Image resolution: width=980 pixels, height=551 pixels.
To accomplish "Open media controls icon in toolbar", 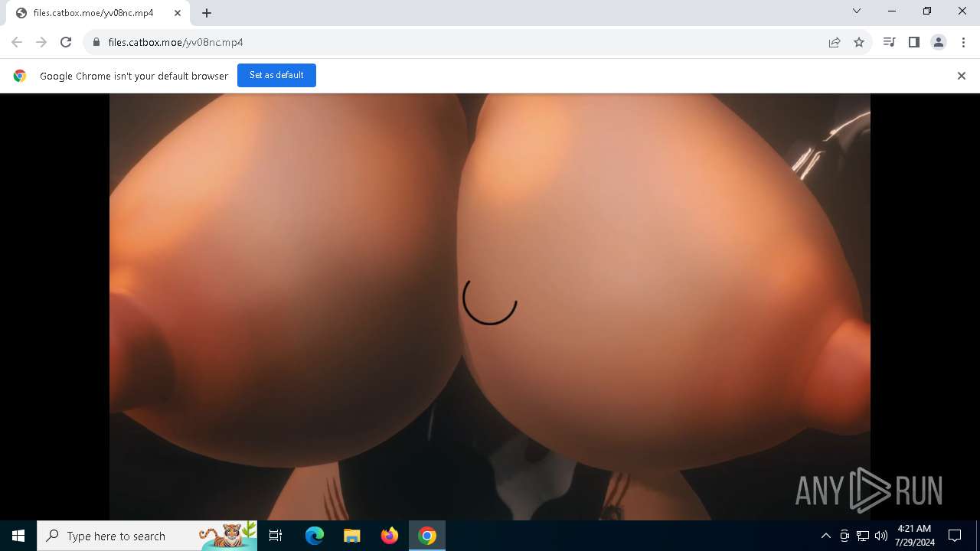I will (x=889, y=42).
